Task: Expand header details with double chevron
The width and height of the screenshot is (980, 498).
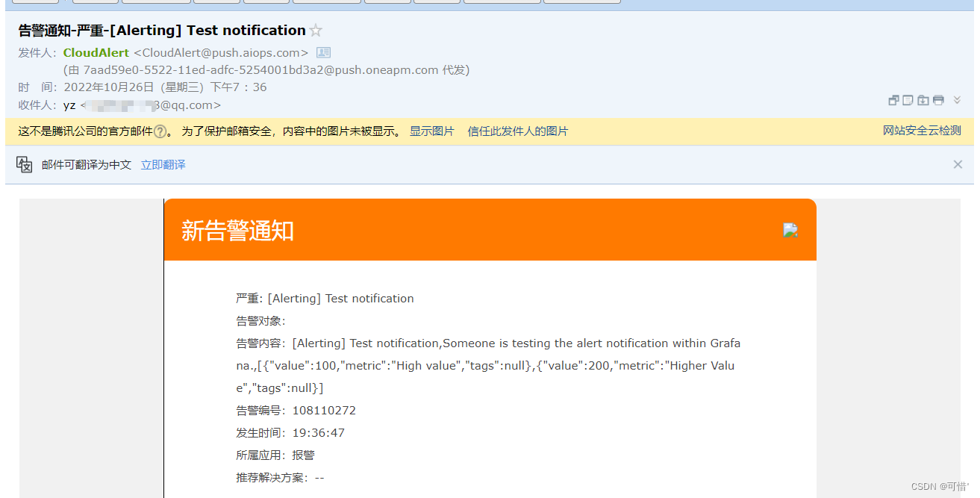Action: click(x=958, y=100)
